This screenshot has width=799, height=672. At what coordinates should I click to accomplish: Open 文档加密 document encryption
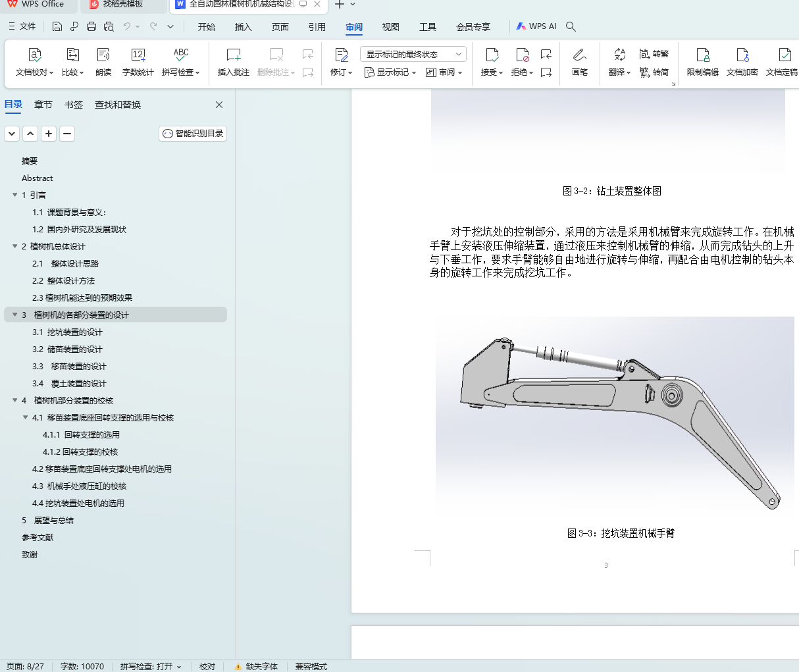click(x=742, y=62)
